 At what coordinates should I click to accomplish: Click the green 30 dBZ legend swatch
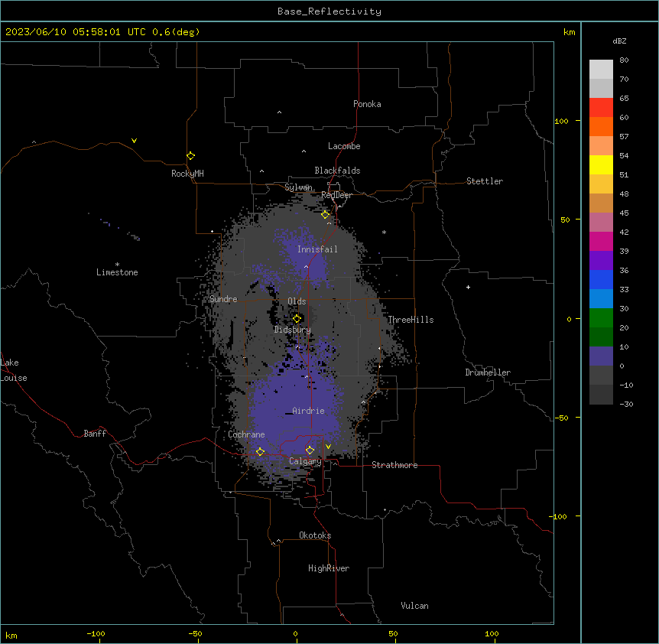[602, 318]
